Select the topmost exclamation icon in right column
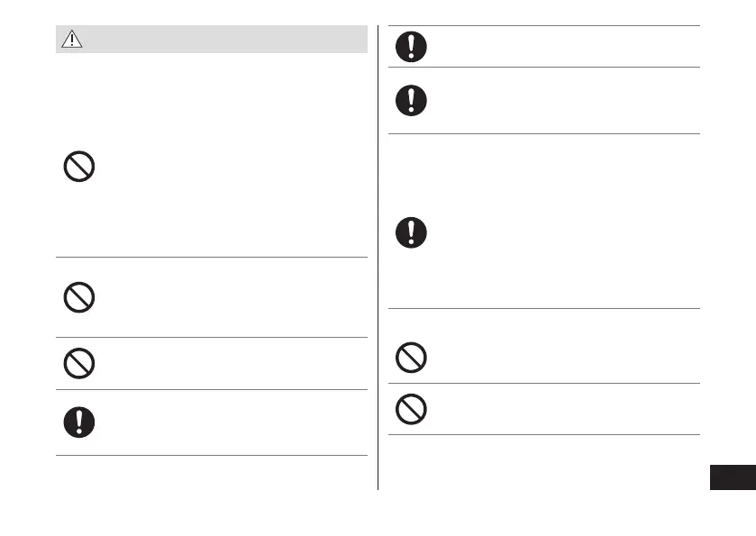The height and width of the screenshot is (536, 756). tap(412, 47)
